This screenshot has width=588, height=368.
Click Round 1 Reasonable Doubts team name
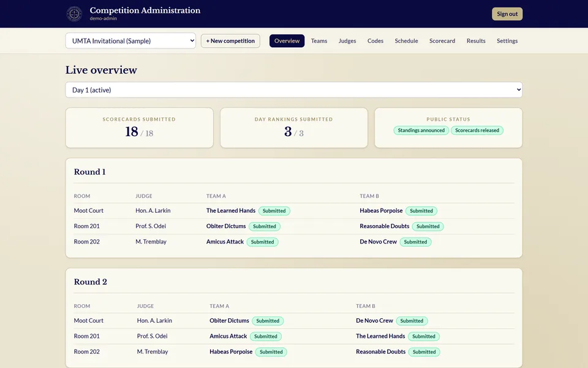385,226
